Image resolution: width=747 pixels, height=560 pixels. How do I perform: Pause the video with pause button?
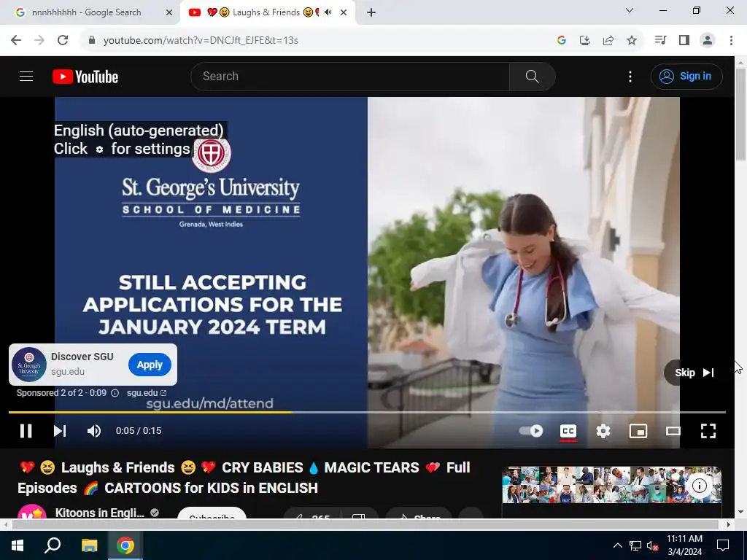tap(26, 430)
